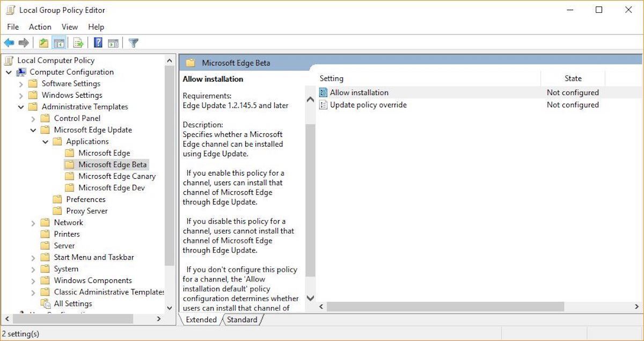The width and height of the screenshot is (644, 341).
Task: Click settings list horizontal scroll left arrow
Action: [x=322, y=307]
